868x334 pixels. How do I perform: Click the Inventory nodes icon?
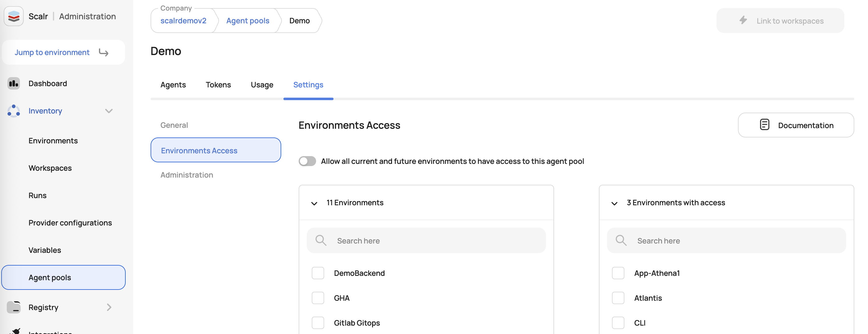(x=13, y=111)
